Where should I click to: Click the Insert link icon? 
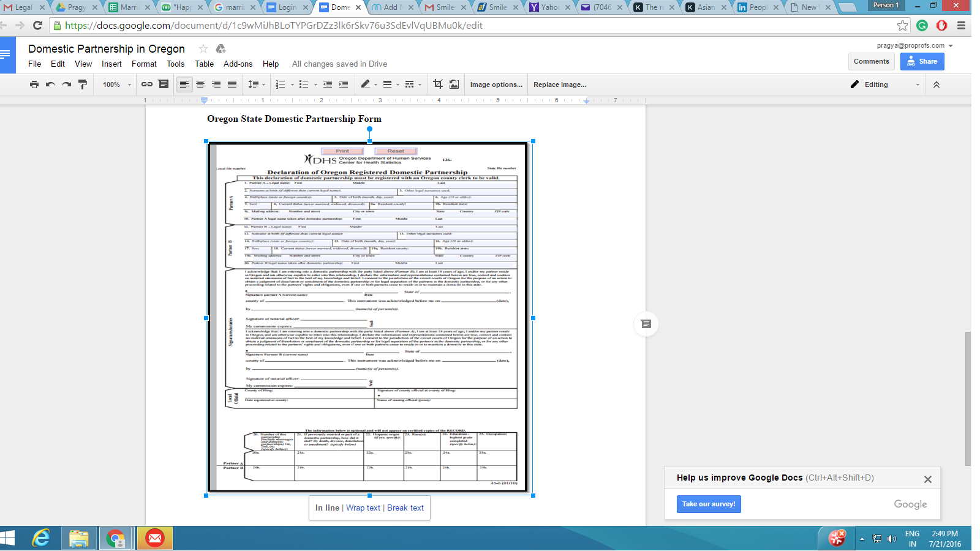(x=147, y=84)
